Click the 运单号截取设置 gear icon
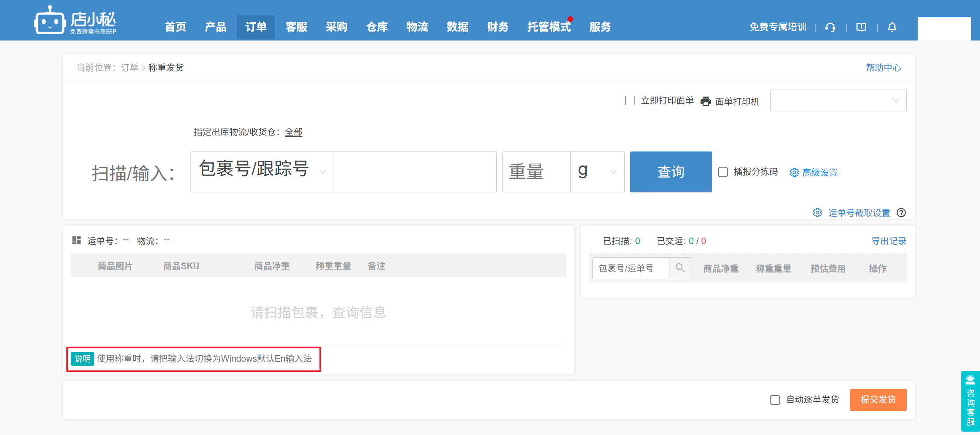 point(817,213)
